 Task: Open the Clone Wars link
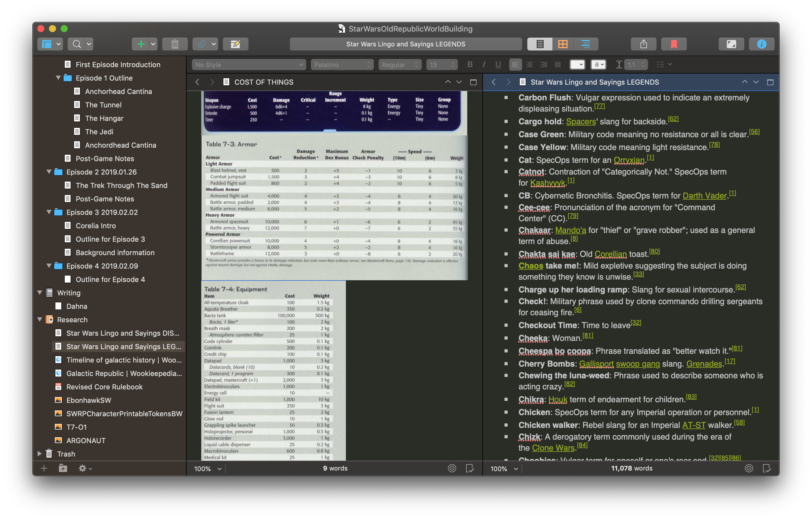tap(553, 448)
